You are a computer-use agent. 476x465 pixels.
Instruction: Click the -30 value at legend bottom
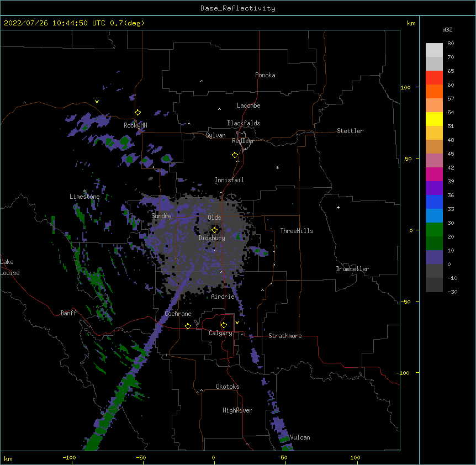[x=452, y=292]
